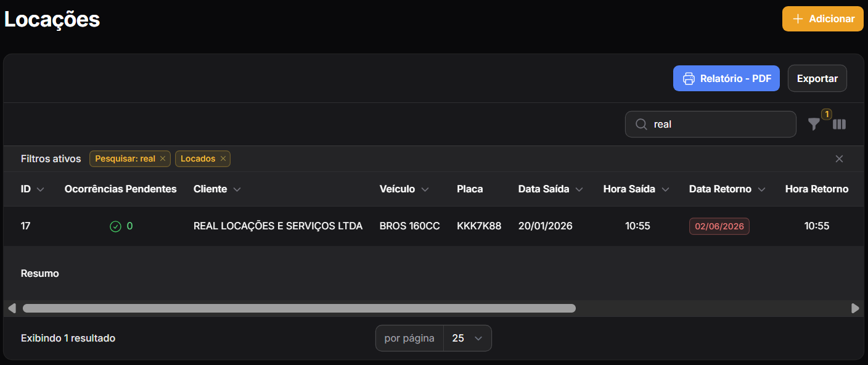Open the filter funnel icon
Screen dimensions: 868x365
tap(814, 125)
